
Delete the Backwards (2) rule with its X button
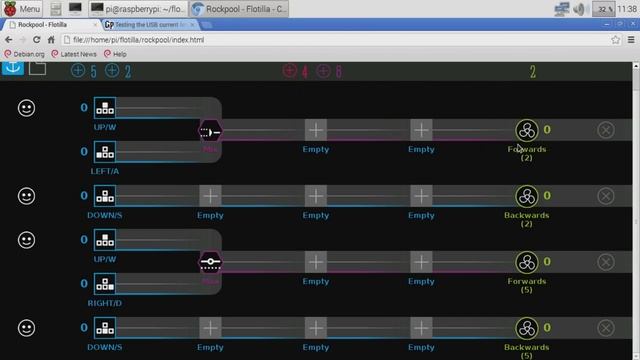point(606,196)
